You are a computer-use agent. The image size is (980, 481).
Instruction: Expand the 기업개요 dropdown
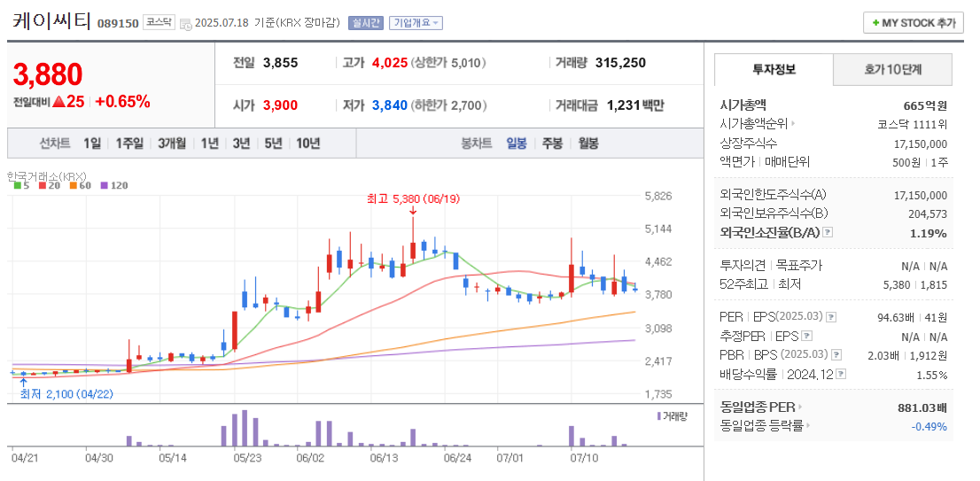point(416,23)
